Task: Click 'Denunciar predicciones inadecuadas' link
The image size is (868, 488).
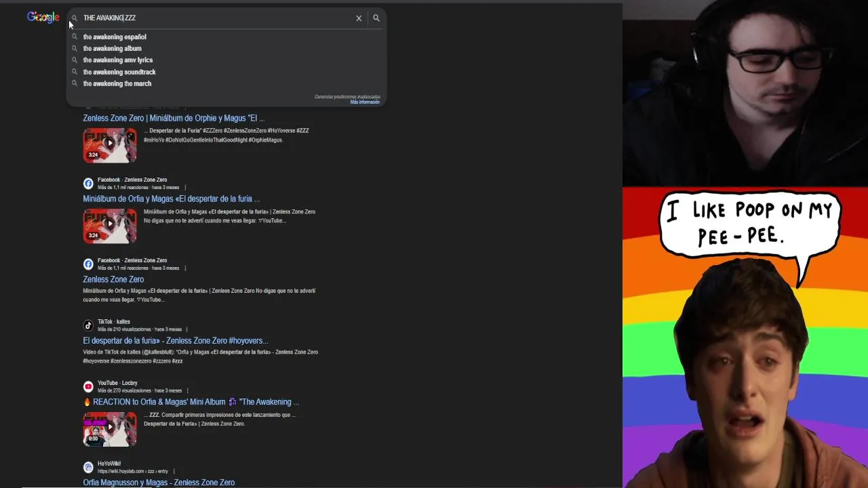Action: pos(347,97)
